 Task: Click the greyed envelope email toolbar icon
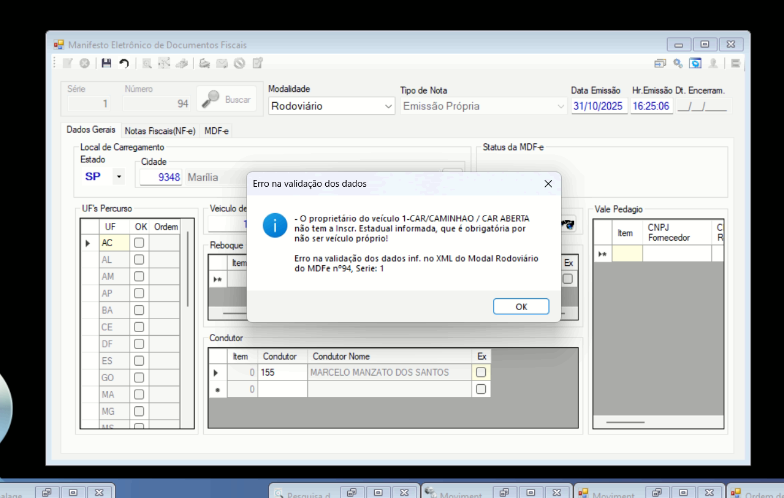(222, 63)
